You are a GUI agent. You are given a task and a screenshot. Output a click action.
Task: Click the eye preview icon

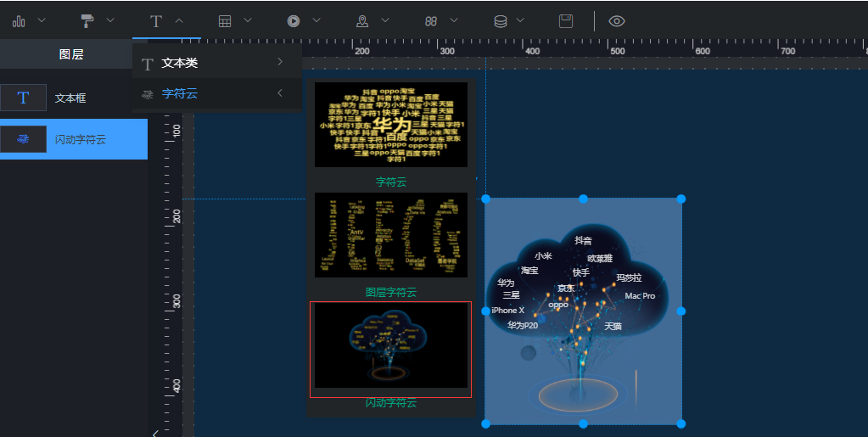coord(617,21)
